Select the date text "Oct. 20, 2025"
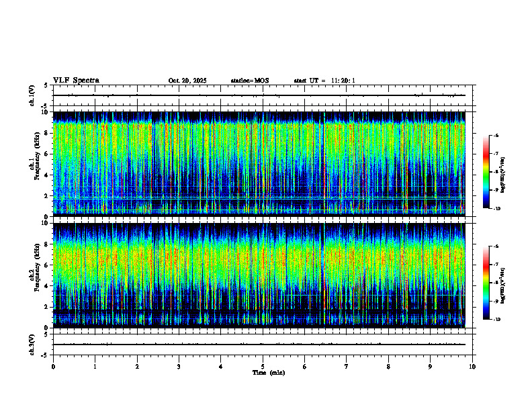This screenshot has height=411, width=532. [187, 81]
